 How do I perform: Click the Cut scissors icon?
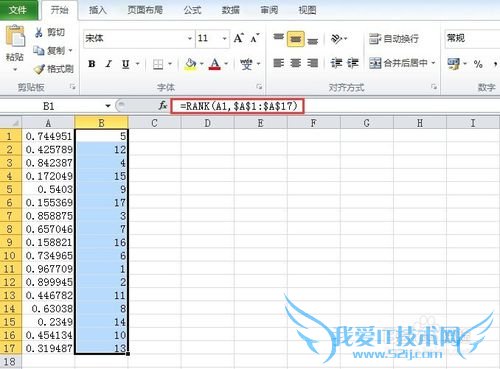[x=39, y=32]
